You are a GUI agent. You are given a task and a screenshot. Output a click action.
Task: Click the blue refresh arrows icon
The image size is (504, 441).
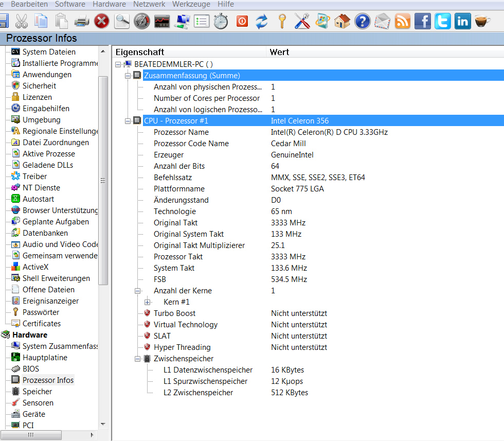coord(262,21)
